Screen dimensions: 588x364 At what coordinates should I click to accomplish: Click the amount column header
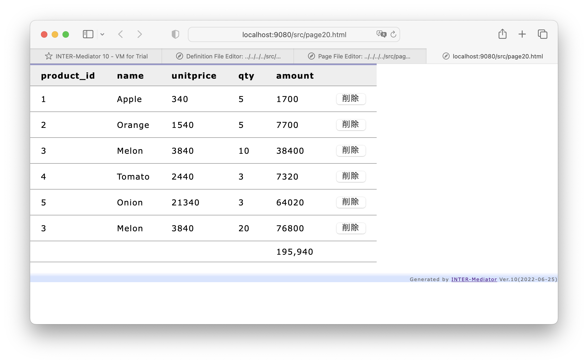[x=295, y=76]
